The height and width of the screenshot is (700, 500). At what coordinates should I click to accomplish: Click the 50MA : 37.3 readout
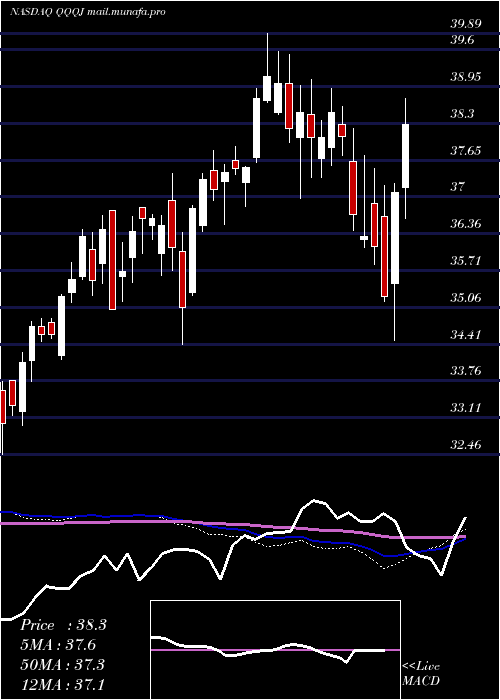[62, 664]
